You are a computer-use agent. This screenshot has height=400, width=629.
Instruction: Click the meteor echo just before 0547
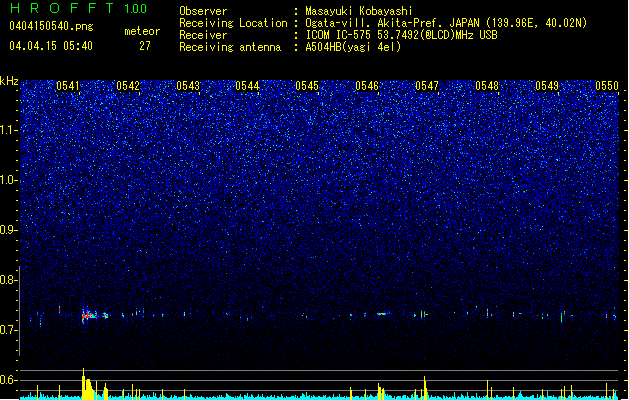tap(424, 315)
